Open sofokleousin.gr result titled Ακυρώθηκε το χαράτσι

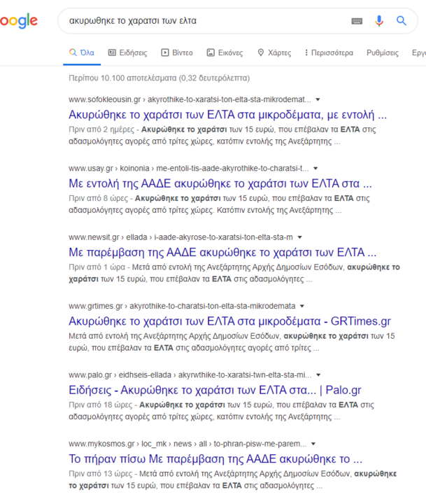227,115
